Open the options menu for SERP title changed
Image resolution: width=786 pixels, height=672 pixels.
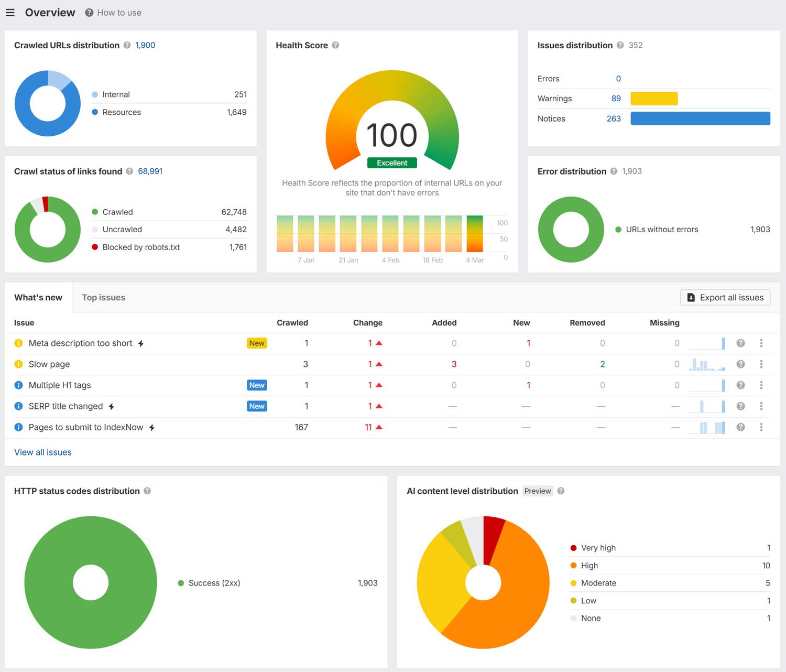click(761, 406)
